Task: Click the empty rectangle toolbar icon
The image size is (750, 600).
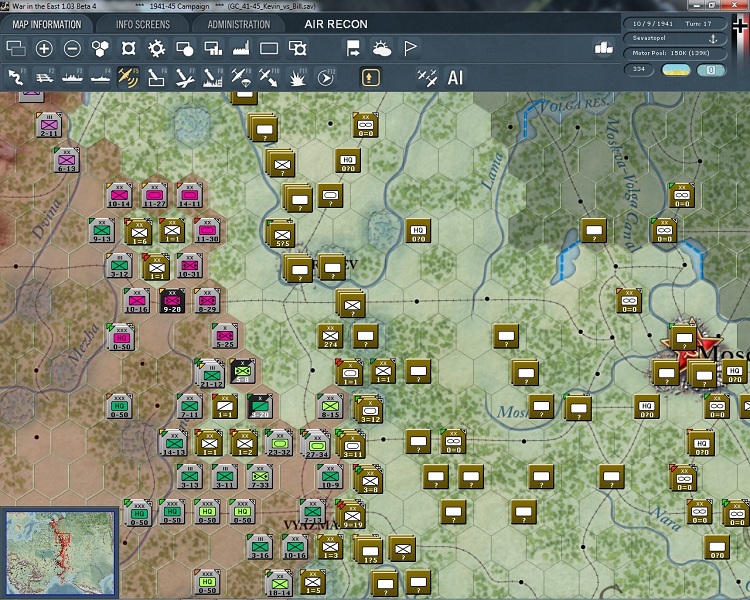Action: click(269, 48)
